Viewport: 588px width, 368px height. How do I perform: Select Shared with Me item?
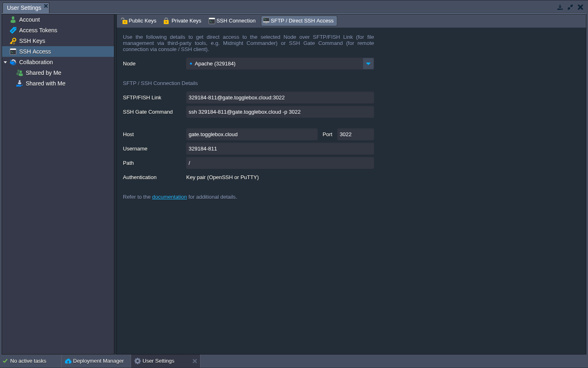[x=58, y=83]
